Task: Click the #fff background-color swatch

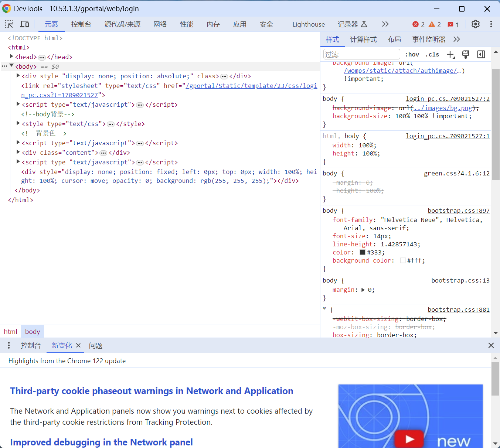Action: (x=403, y=260)
